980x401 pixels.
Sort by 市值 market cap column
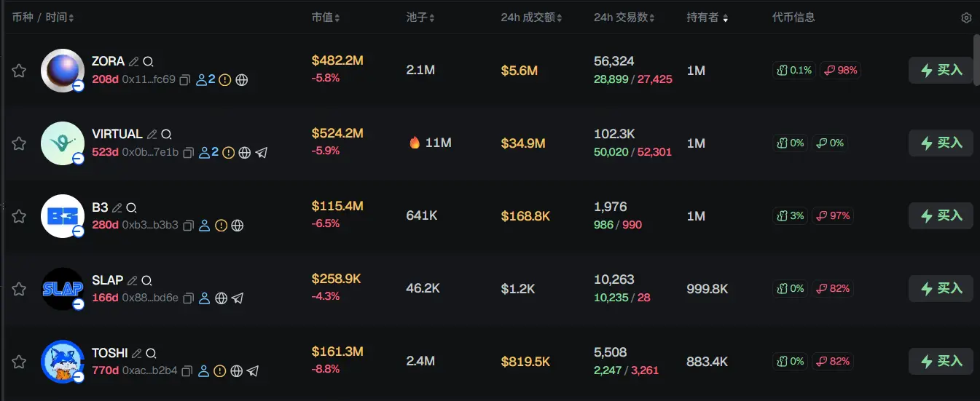pos(326,17)
